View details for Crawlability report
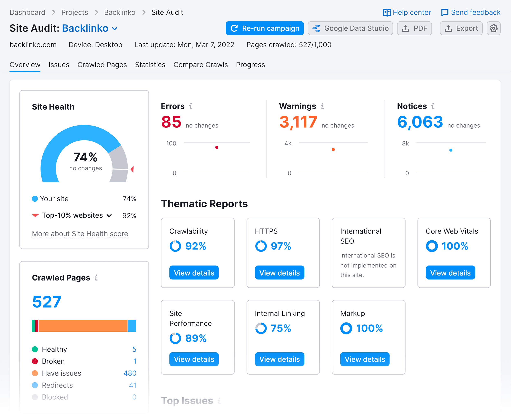The image size is (511, 420). (x=194, y=273)
